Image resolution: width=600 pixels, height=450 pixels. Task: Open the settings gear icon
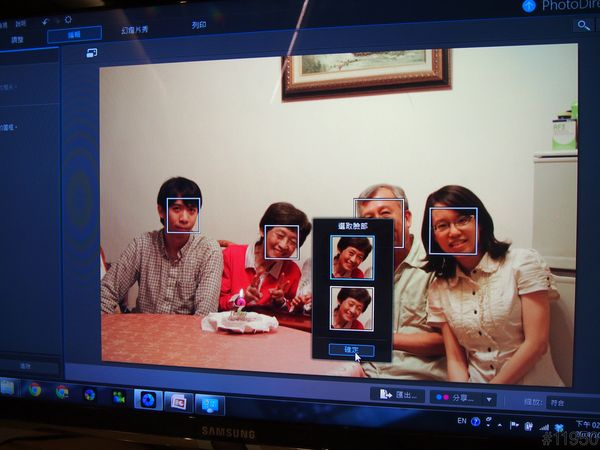click(68, 20)
